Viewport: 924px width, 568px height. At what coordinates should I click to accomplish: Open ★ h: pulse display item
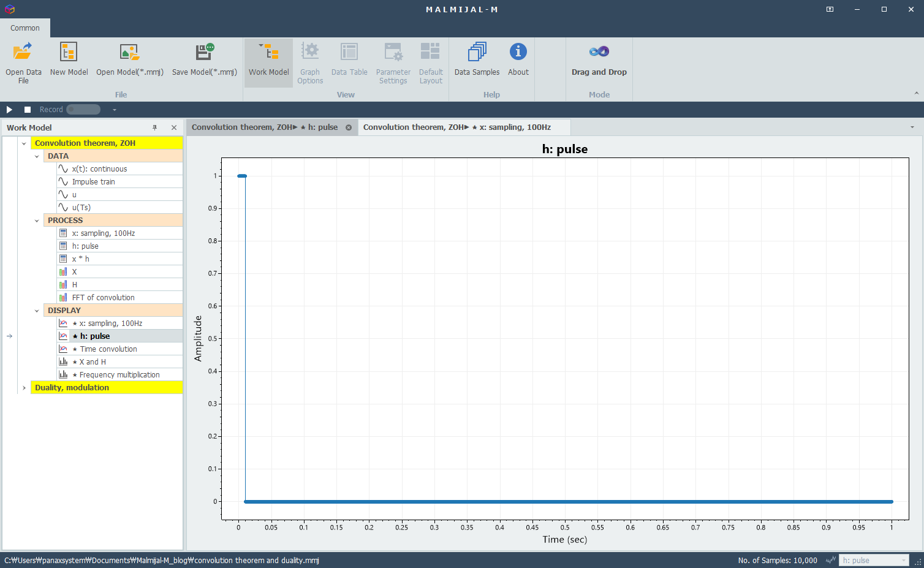tap(119, 336)
